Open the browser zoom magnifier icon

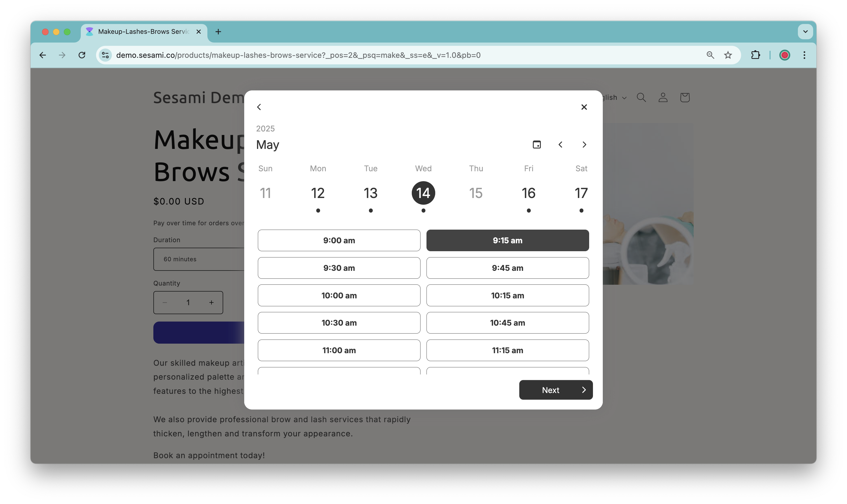(x=710, y=55)
